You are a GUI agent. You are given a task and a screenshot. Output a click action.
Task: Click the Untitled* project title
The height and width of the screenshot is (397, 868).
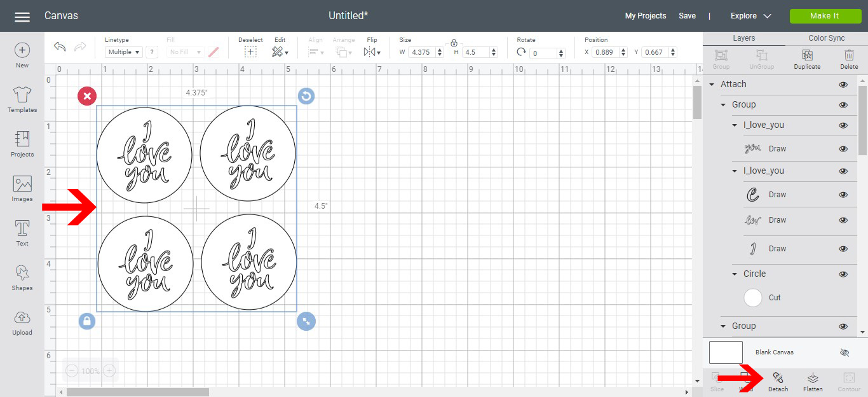coord(348,15)
